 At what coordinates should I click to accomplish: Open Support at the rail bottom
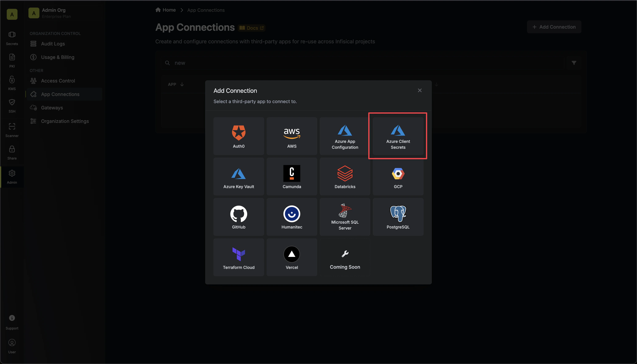pos(12,323)
